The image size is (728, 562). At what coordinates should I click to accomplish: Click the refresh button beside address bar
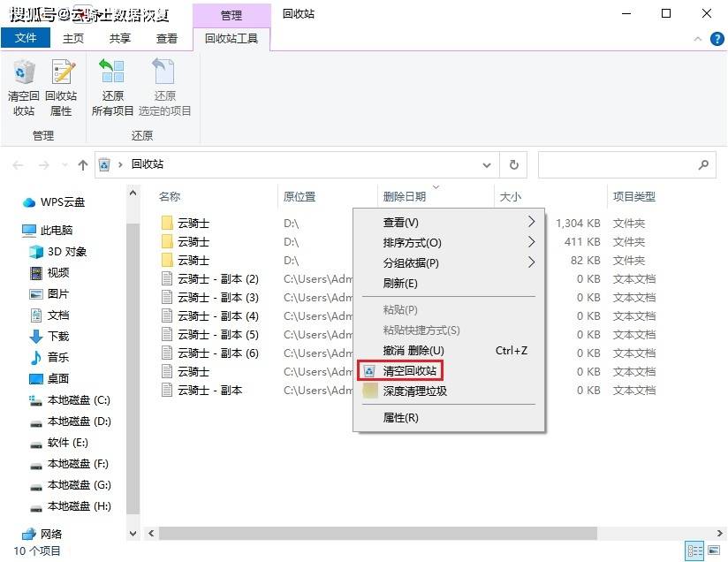513,164
